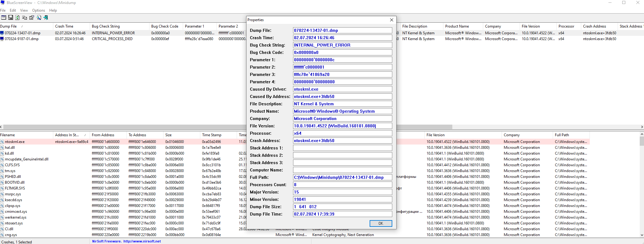
Task: Click the CLFS.SYS driver icon
Action: [2, 165]
